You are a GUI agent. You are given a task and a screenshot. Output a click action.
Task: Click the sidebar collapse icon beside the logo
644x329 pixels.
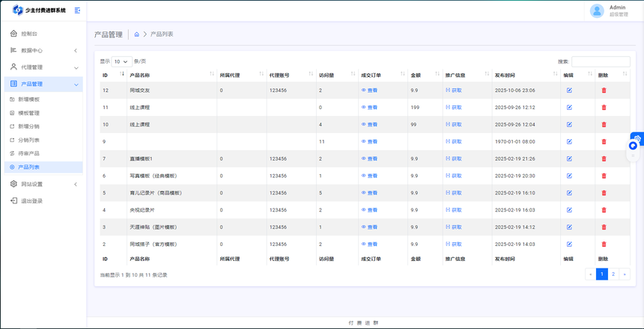click(x=77, y=10)
